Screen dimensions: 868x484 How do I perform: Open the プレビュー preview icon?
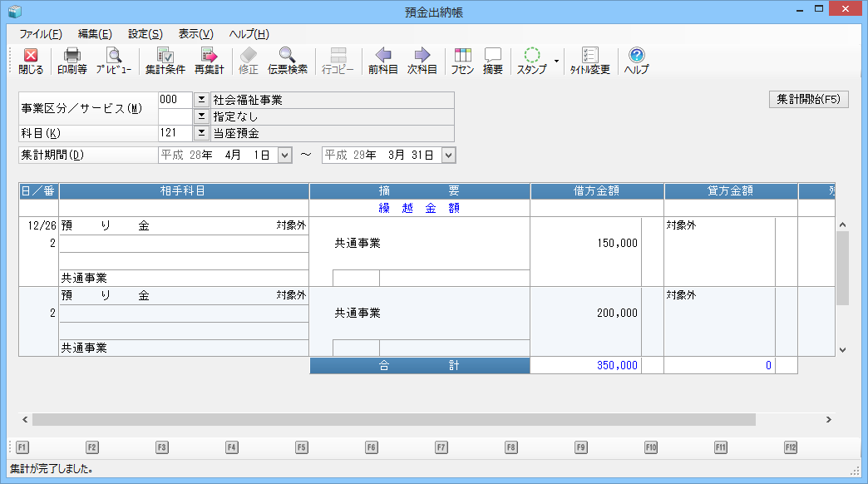113,62
